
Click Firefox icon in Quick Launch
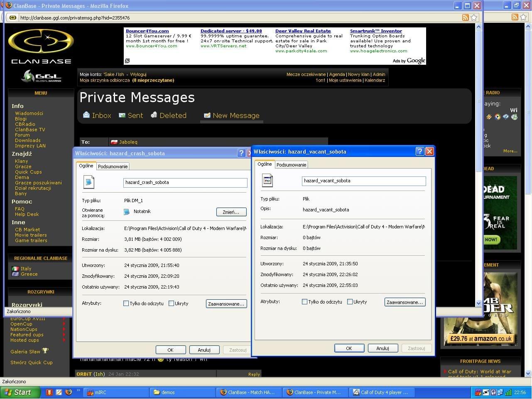tap(69, 392)
